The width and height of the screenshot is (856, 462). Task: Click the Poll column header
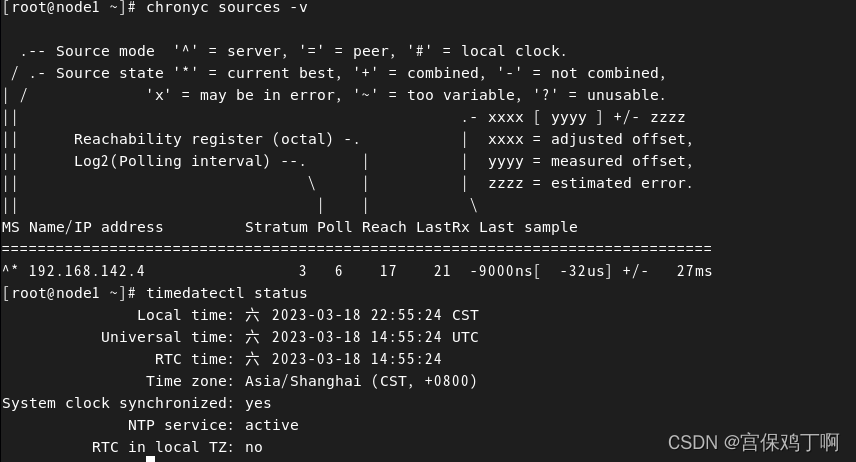[x=334, y=227]
